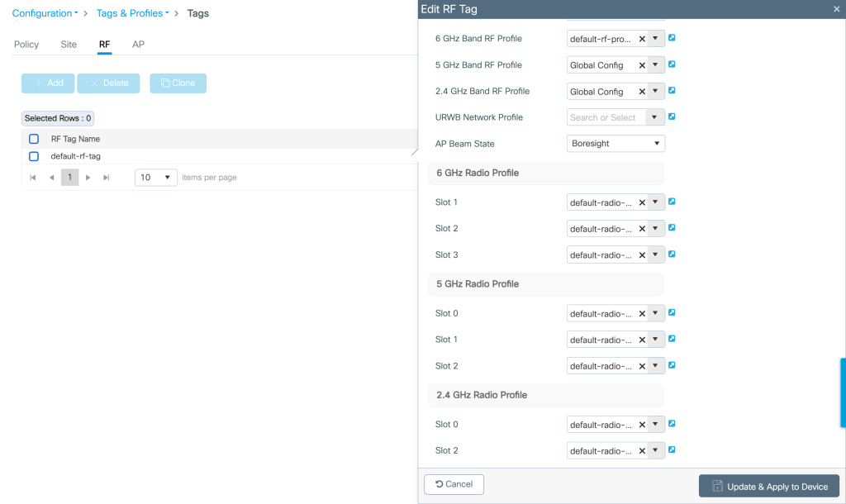The width and height of the screenshot is (846, 504).
Task: Select the default-rf-tag row checkbox
Action: (x=34, y=156)
